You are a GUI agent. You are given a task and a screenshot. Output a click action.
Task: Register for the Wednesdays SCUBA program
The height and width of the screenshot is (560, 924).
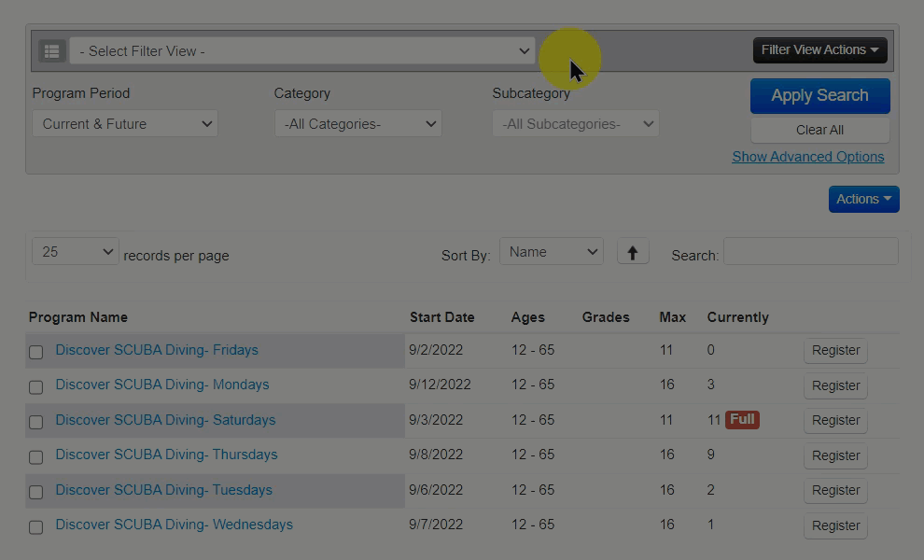(835, 525)
